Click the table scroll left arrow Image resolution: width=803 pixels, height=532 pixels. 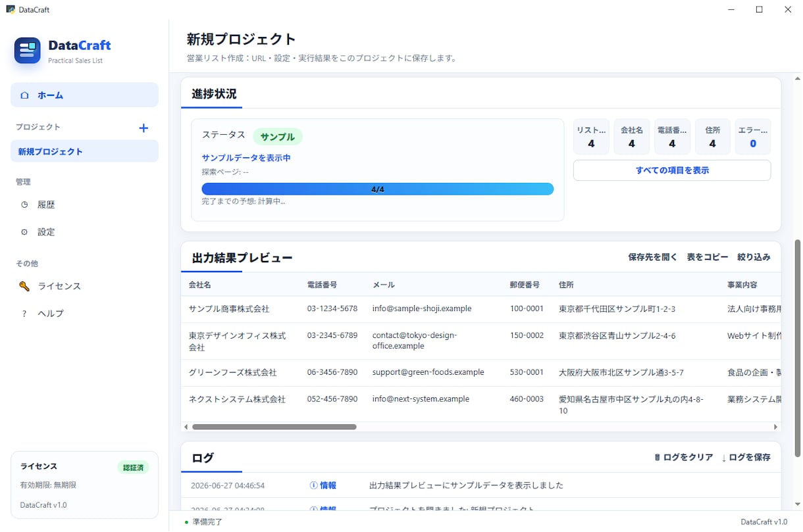tap(186, 427)
